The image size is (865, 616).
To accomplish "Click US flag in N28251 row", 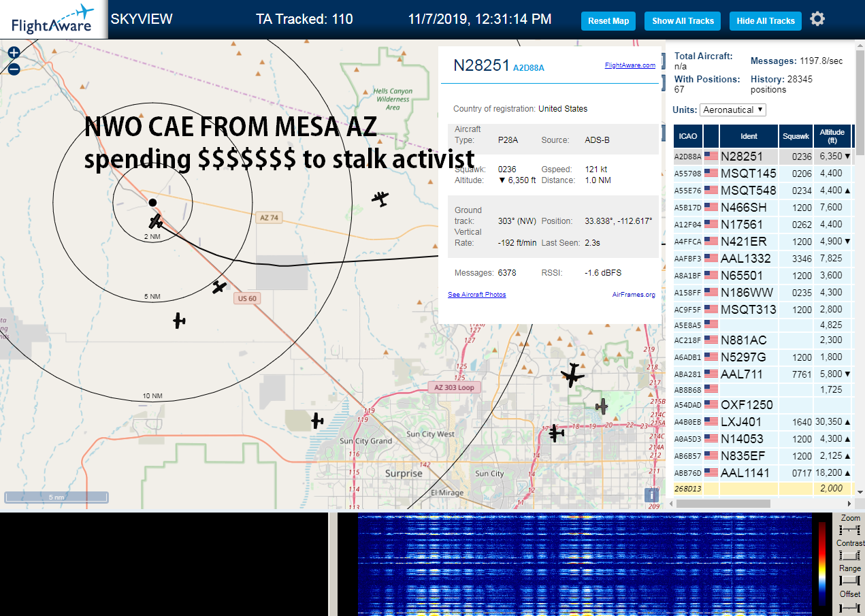I will click(711, 157).
